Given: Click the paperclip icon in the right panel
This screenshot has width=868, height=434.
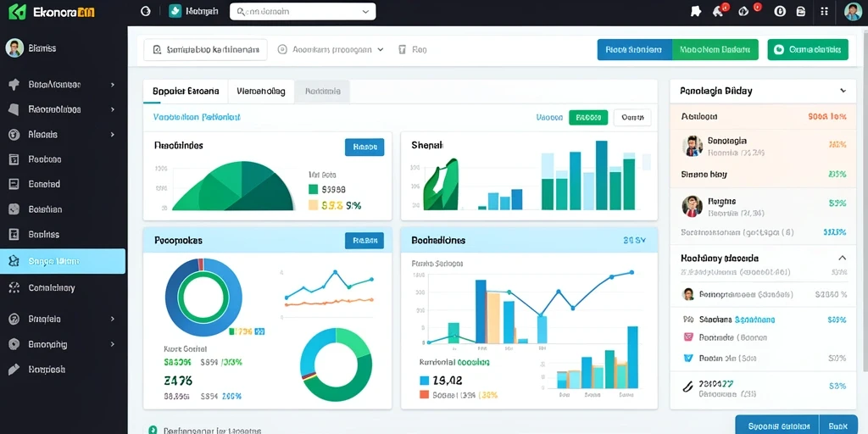Looking at the screenshot, I should (687, 387).
